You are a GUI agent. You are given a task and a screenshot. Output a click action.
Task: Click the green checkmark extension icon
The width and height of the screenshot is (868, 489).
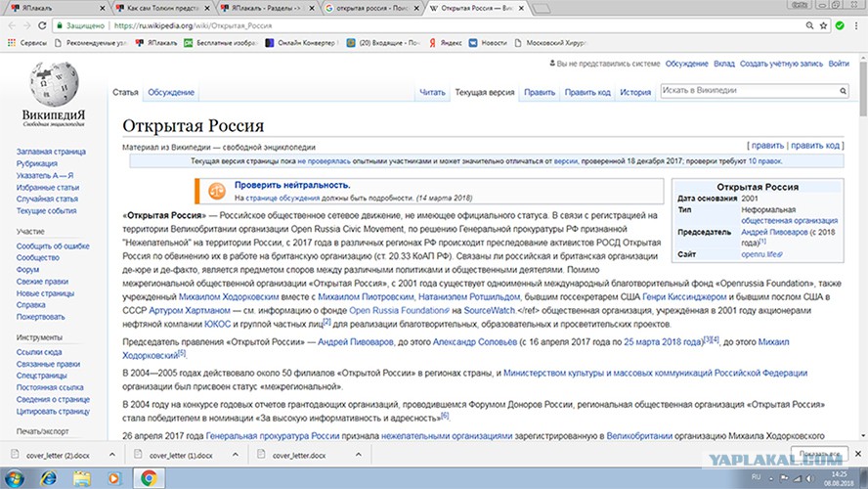tap(840, 25)
